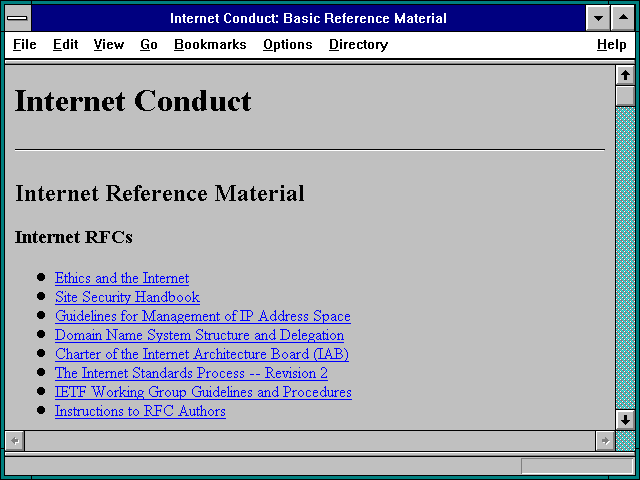640x480 pixels.
Task: Click the vertical scrollbar track below thumb
Action: tap(625, 258)
